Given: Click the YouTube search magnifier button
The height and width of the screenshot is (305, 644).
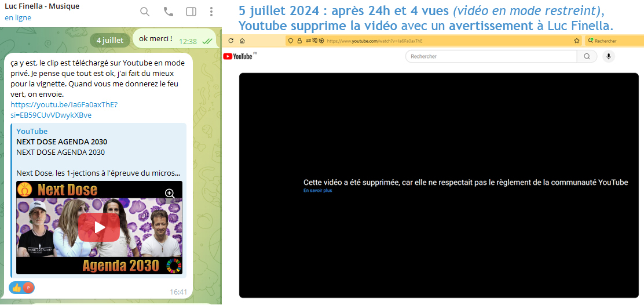Looking at the screenshot, I should pyautogui.click(x=587, y=56).
